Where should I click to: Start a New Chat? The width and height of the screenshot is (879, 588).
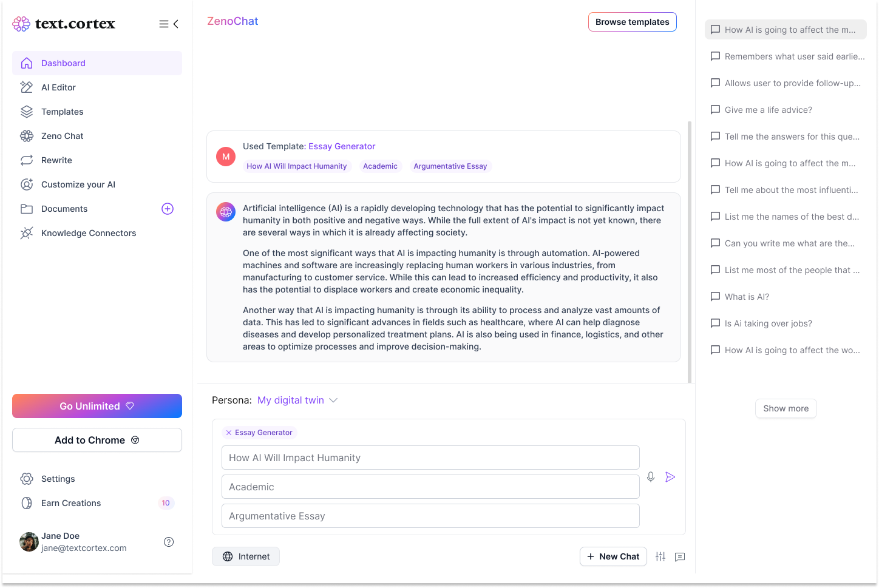613,556
